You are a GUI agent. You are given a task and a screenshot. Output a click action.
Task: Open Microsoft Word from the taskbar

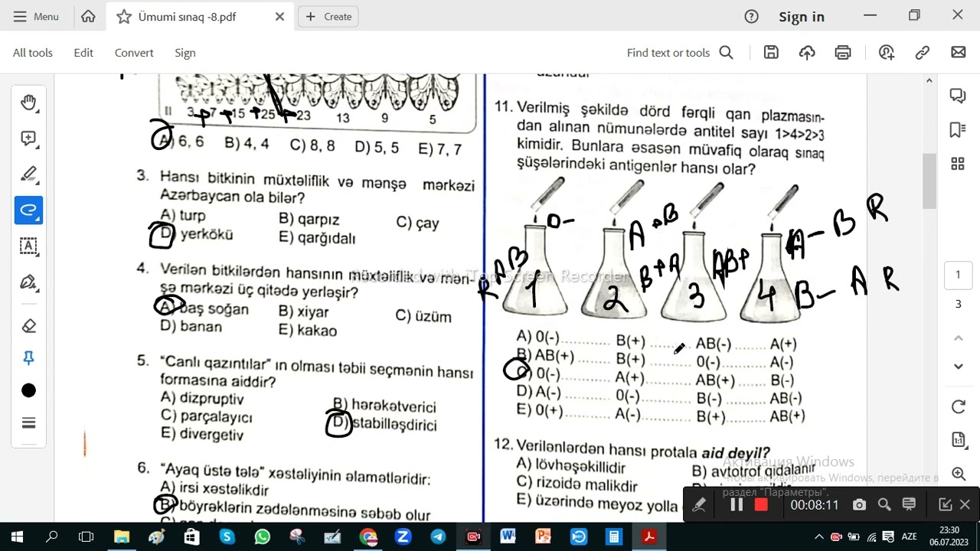[508, 536]
